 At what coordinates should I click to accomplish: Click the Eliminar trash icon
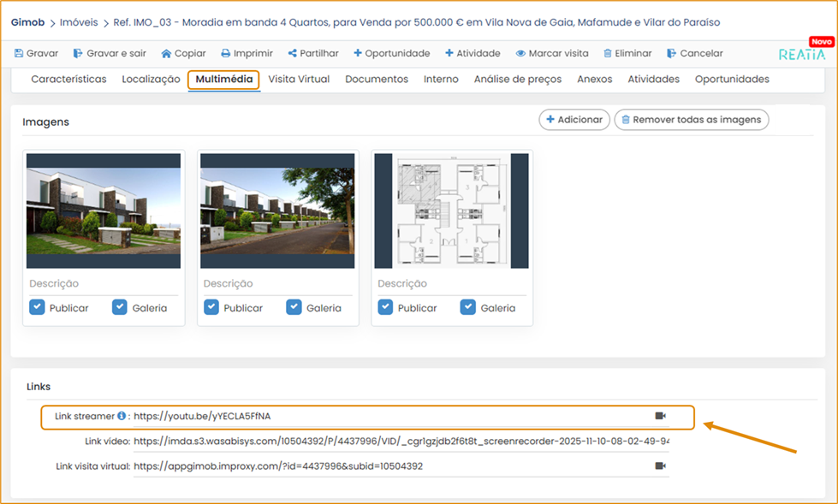[x=608, y=53]
